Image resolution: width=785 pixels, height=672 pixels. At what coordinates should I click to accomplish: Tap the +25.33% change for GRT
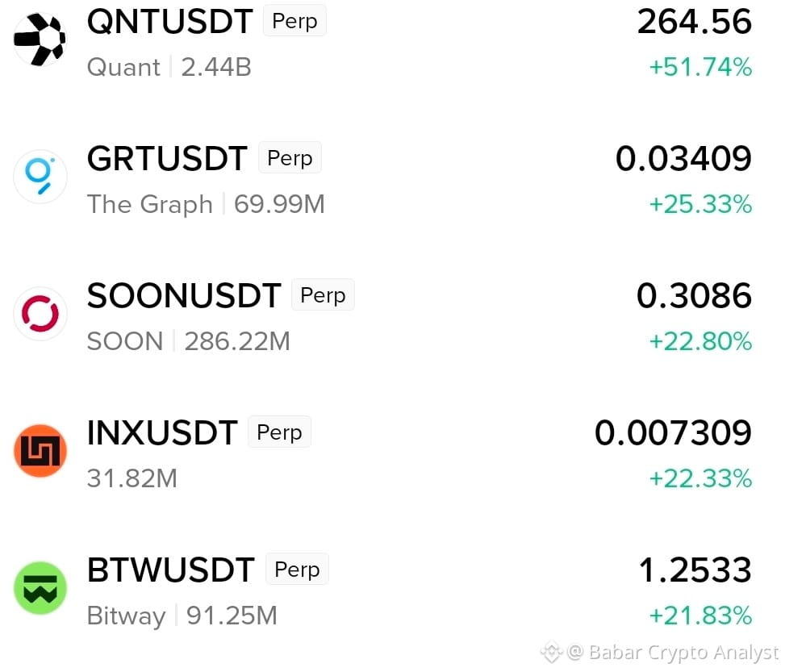700,204
